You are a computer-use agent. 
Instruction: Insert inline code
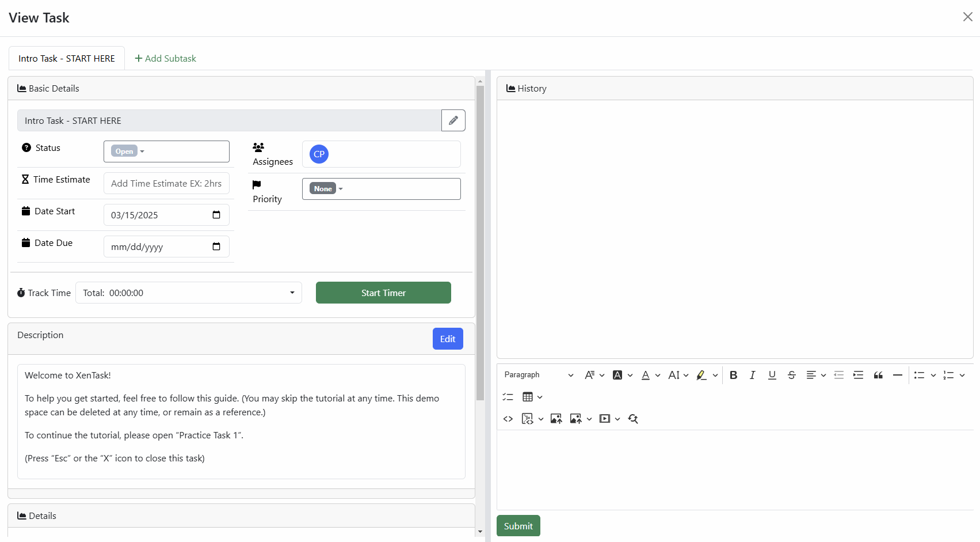(508, 419)
